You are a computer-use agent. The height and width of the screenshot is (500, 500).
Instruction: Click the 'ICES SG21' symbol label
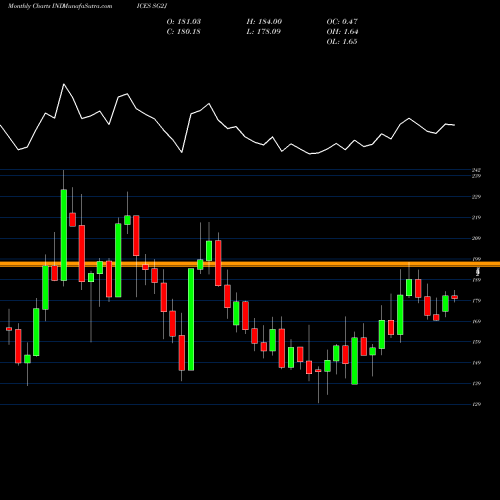[152, 6]
